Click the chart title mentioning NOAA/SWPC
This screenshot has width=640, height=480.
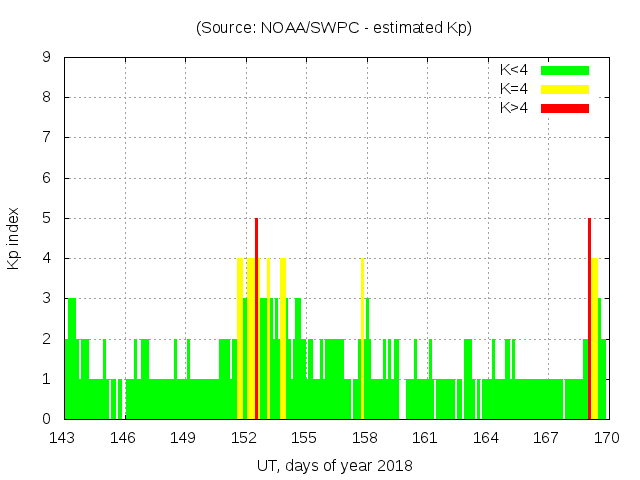(334, 28)
